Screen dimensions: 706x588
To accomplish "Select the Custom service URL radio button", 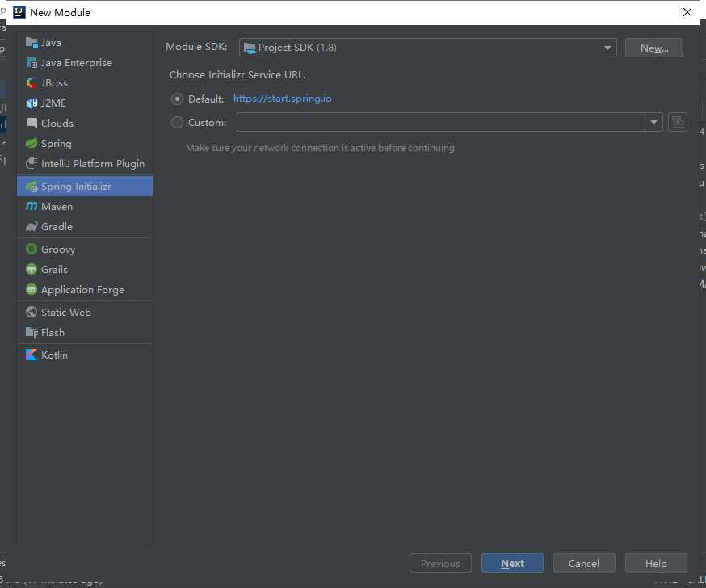I will pos(177,123).
